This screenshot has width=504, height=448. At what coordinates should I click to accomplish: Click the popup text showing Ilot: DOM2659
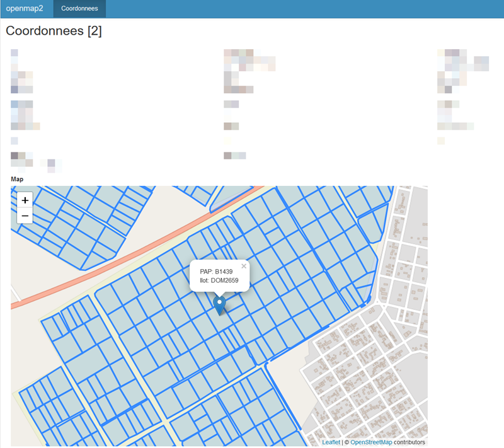tap(219, 280)
